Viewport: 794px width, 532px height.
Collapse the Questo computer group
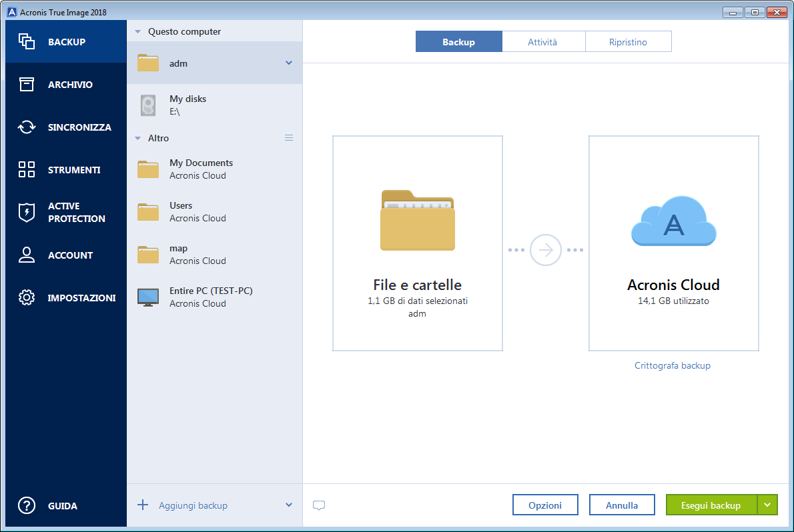click(137, 31)
